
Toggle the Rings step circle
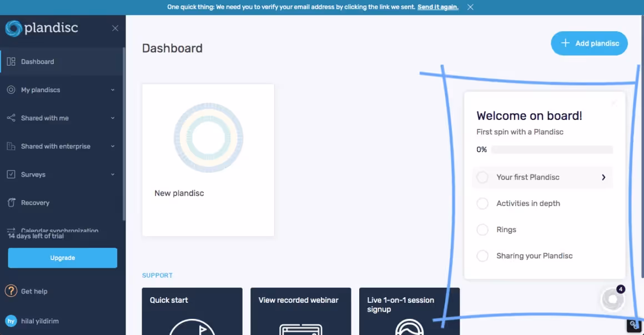(x=482, y=229)
